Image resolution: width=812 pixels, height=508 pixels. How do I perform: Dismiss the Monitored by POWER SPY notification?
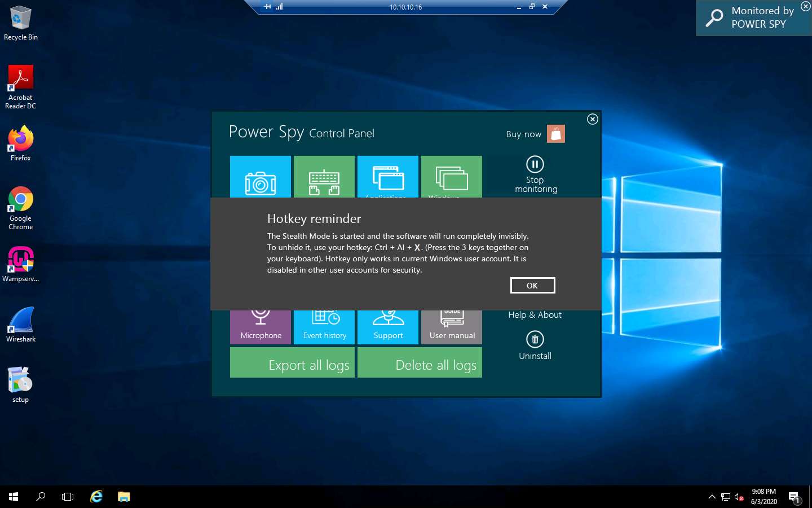(x=805, y=6)
